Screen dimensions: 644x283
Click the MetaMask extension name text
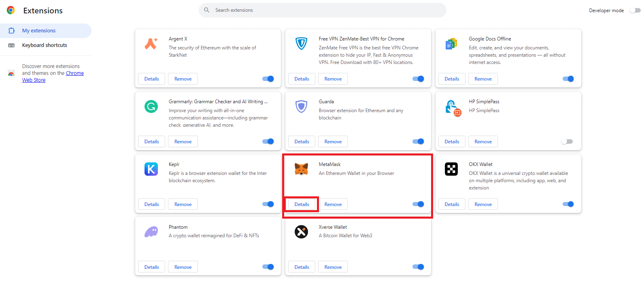pyautogui.click(x=329, y=164)
